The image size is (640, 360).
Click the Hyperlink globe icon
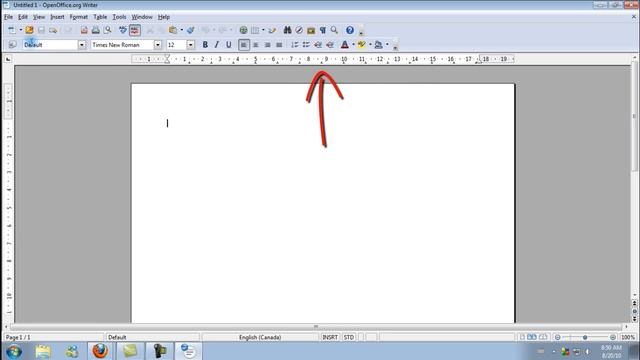pos(243,30)
